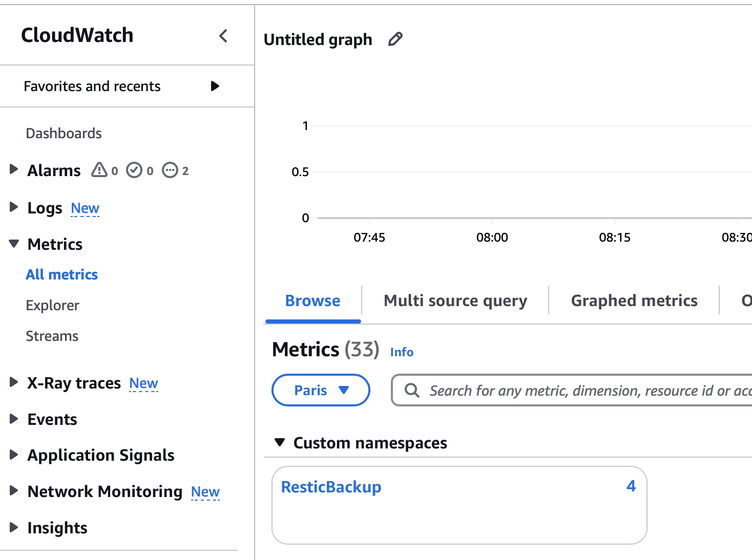Switch to the Multi source query tab
The image size is (752, 560).
(455, 300)
